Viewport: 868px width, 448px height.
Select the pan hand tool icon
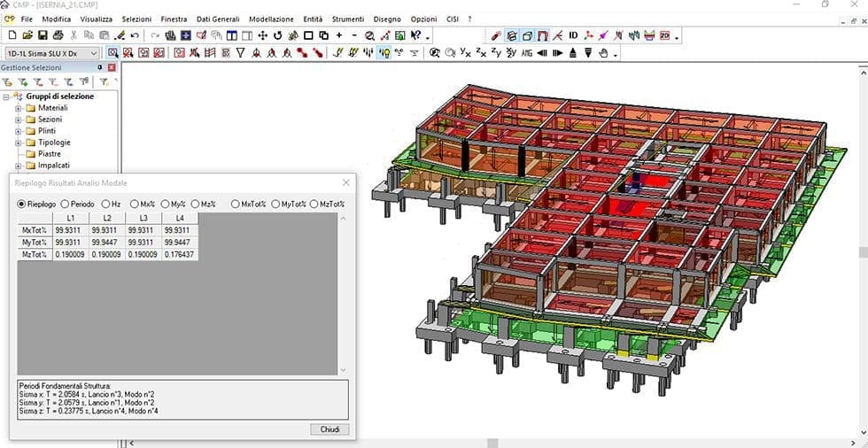pos(604,53)
